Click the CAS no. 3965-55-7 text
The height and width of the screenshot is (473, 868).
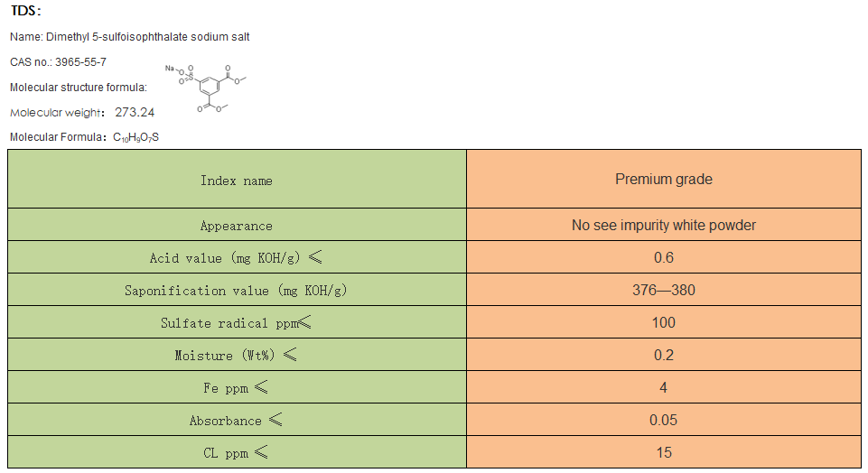[x=58, y=61]
